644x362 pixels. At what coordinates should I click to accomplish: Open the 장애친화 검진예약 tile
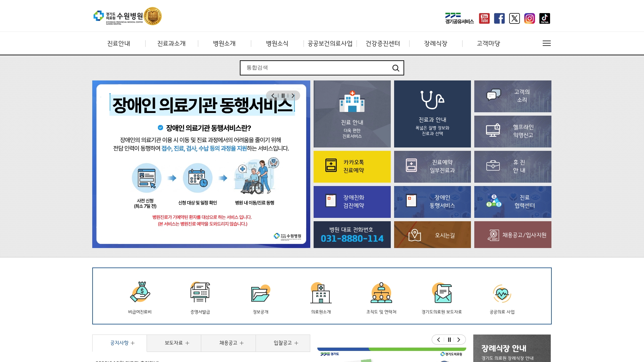(x=352, y=202)
